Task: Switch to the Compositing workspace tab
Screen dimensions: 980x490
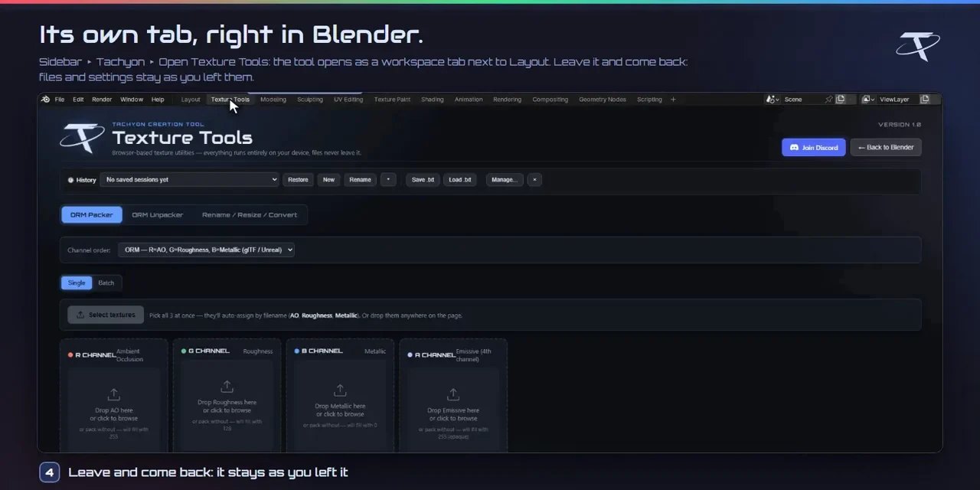Action: [550, 100]
